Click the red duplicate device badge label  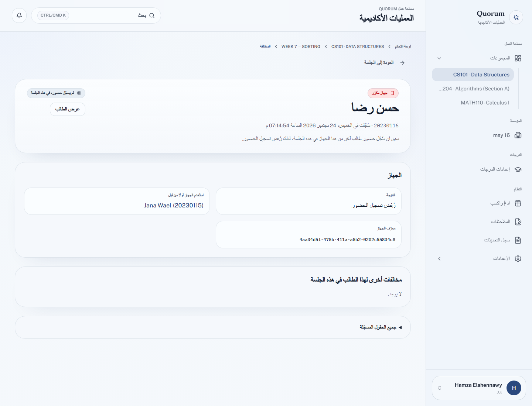coord(383,93)
